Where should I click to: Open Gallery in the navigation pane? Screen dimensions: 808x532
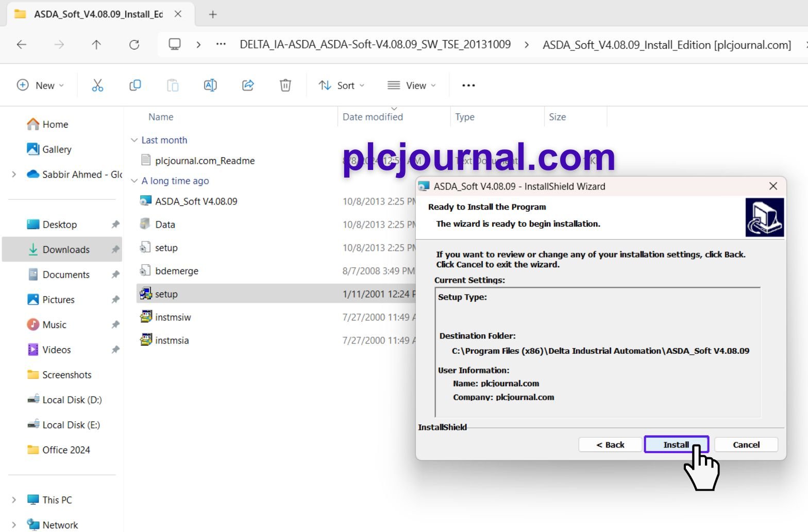point(57,149)
